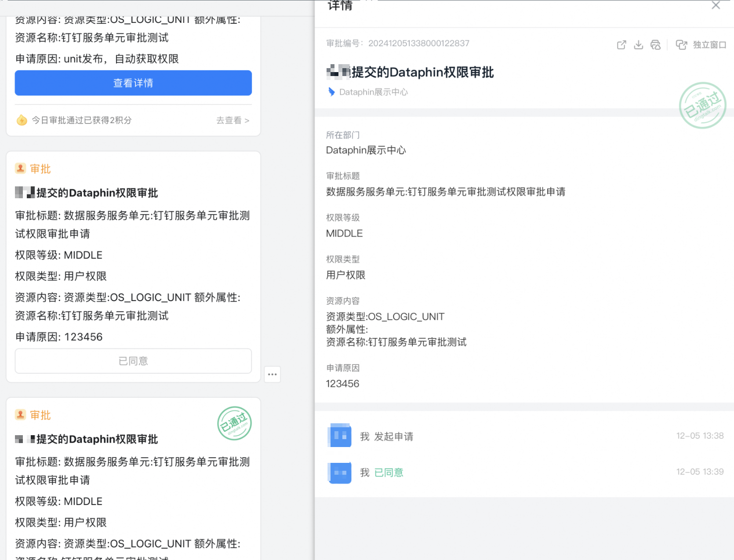
Task: Open approval in external share icon
Action: coord(621,45)
